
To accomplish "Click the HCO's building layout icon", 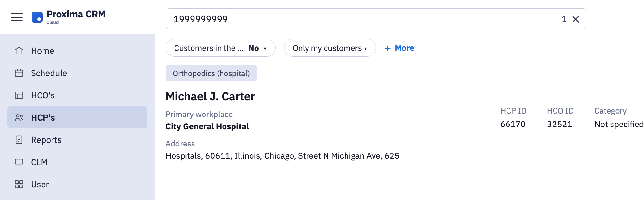I will pyautogui.click(x=19, y=95).
